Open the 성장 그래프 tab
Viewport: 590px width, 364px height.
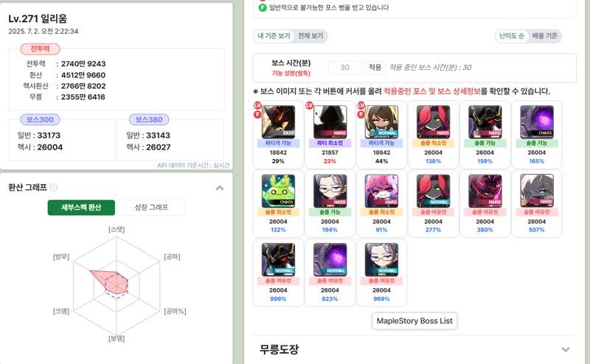(151, 208)
